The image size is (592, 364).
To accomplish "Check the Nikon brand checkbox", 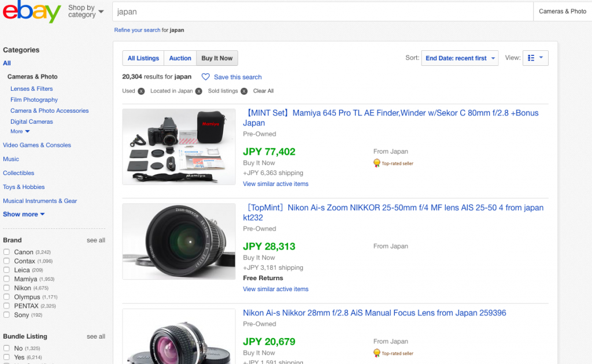I will click(6, 288).
